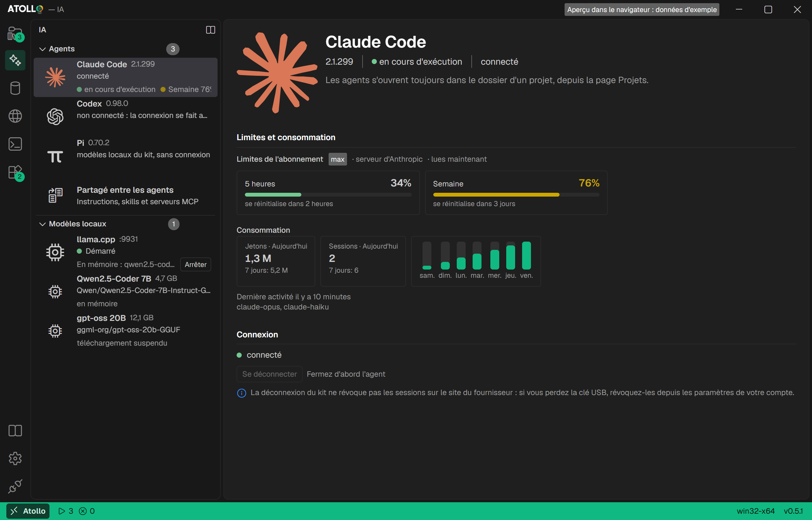Click the sam. bar in consumption chart
The width and height of the screenshot is (812, 520).
427,256
